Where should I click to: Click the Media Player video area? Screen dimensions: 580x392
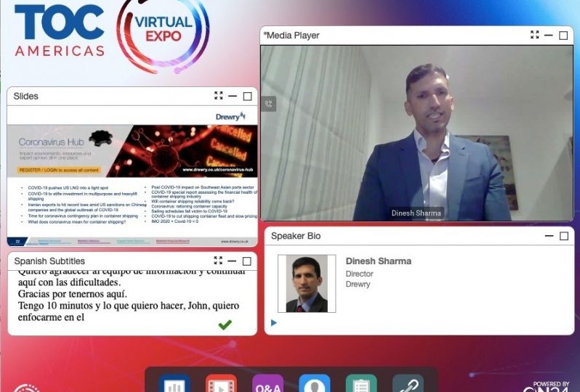point(417,133)
